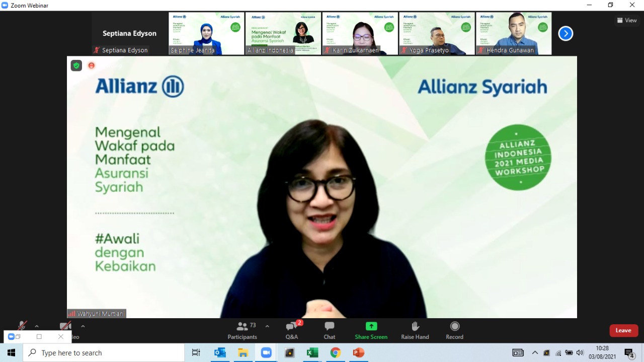
Task: Select Septiana Edyson's participant tile
Action: click(129, 34)
